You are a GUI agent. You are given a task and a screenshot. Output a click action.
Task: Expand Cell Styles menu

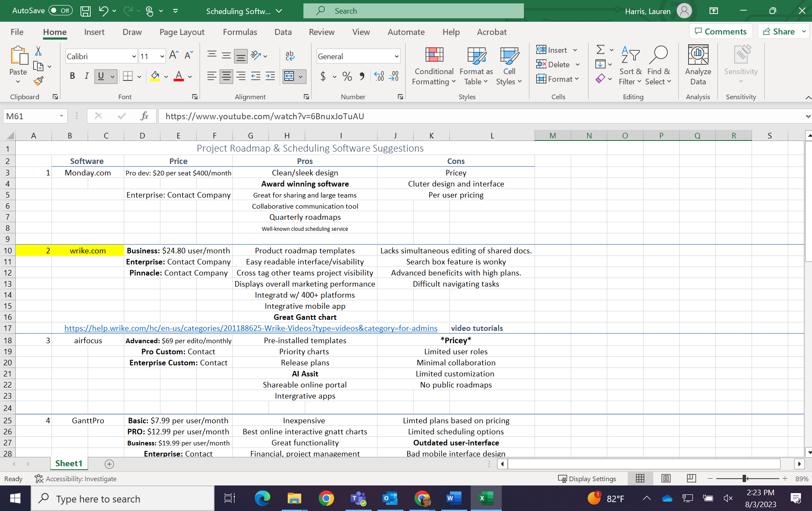pyautogui.click(x=509, y=66)
